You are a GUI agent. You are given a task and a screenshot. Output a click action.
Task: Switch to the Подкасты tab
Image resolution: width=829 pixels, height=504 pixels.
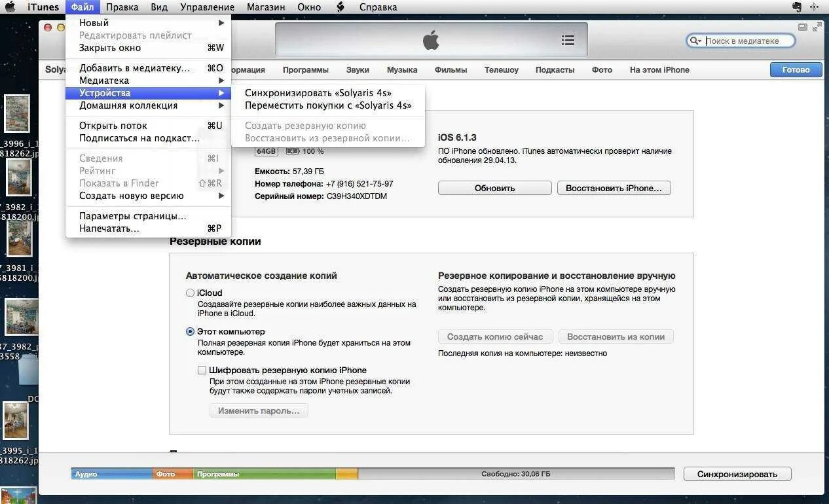555,70
